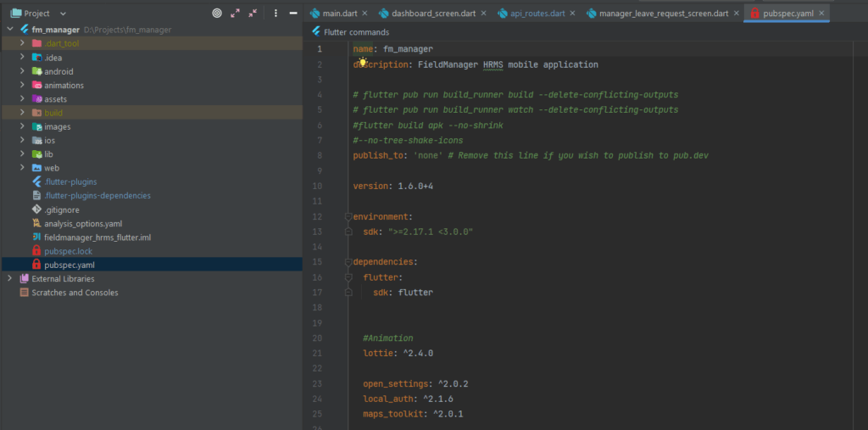
Task: Close the main.dart tab
Action: pyautogui.click(x=364, y=13)
